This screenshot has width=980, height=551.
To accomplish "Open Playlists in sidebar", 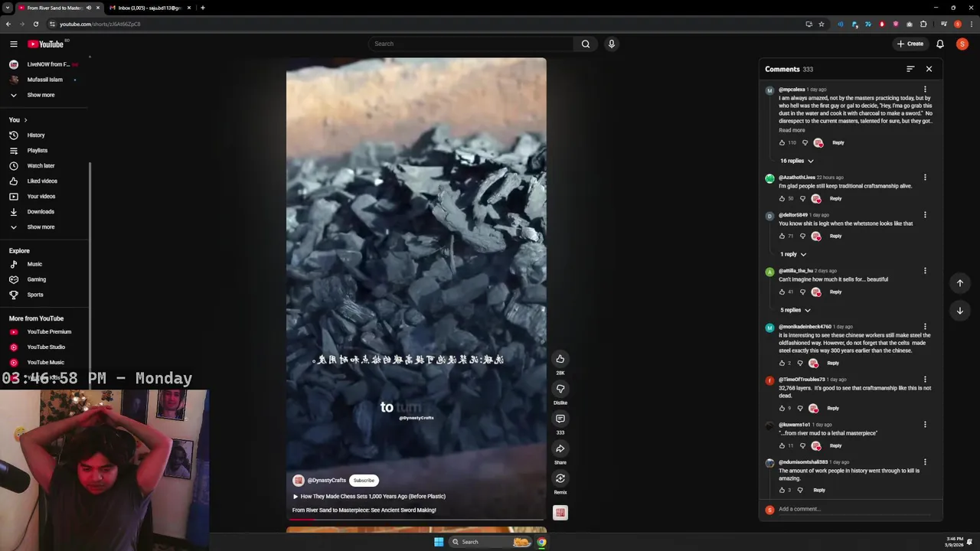I will (x=37, y=151).
